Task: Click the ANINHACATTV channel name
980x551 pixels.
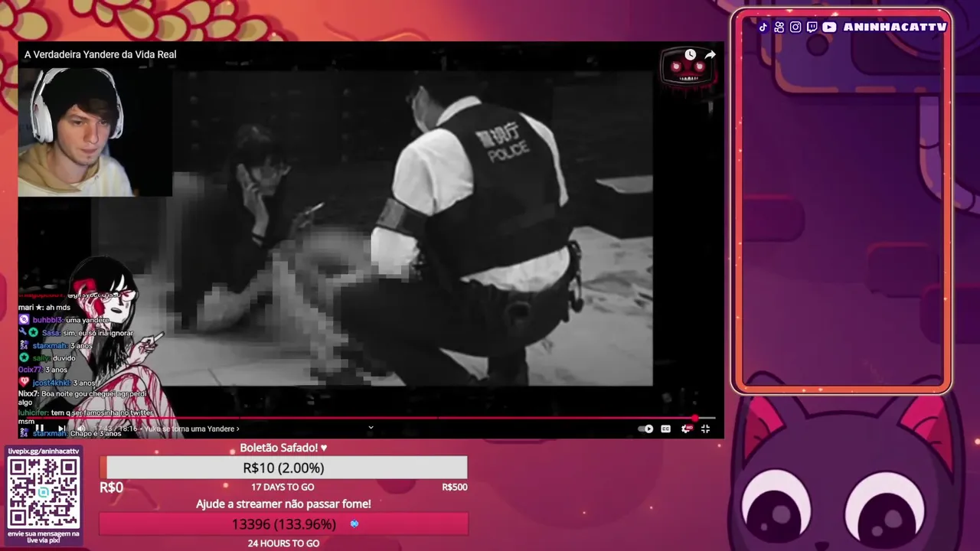Action: pos(895,27)
